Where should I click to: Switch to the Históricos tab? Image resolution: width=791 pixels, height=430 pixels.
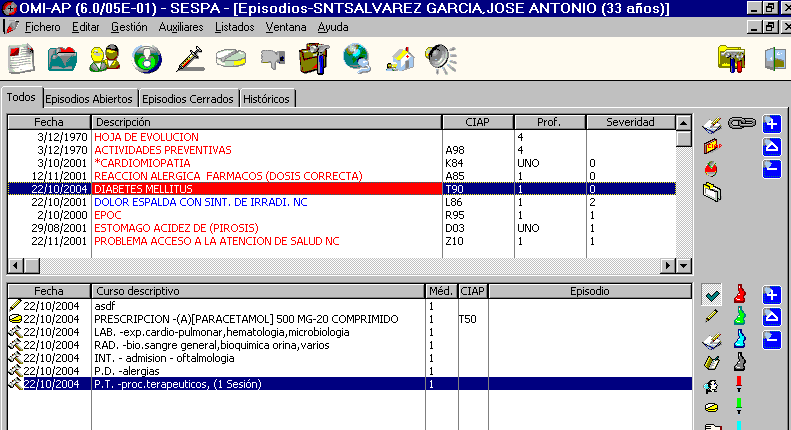pyautogui.click(x=267, y=99)
